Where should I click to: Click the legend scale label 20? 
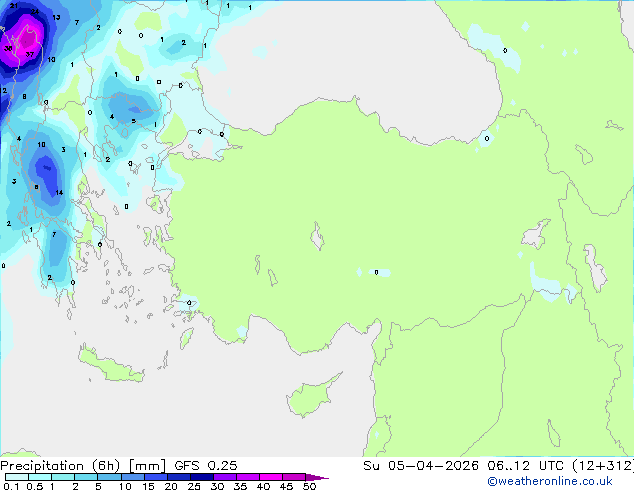[x=171, y=486]
